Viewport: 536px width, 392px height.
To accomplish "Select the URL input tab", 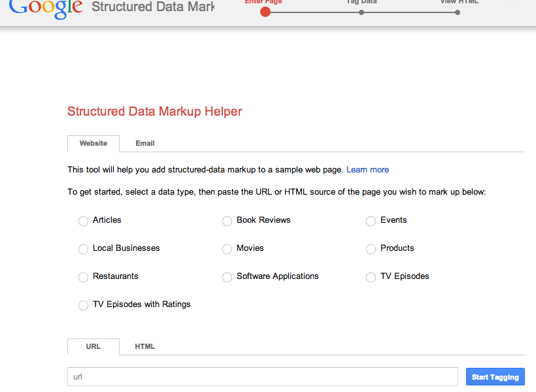I will point(93,346).
